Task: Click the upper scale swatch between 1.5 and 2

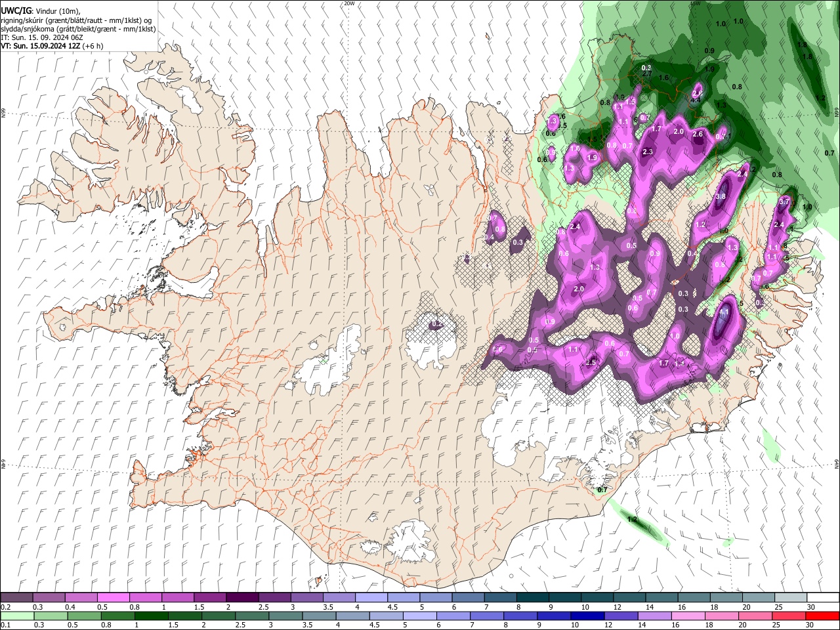Action: (x=210, y=597)
